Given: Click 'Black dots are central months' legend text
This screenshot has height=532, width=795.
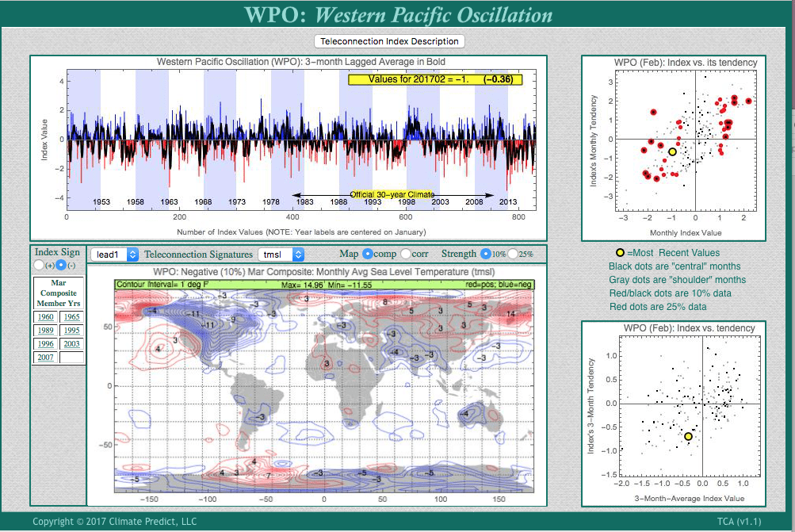Looking at the screenshot, I should point(675,266).
